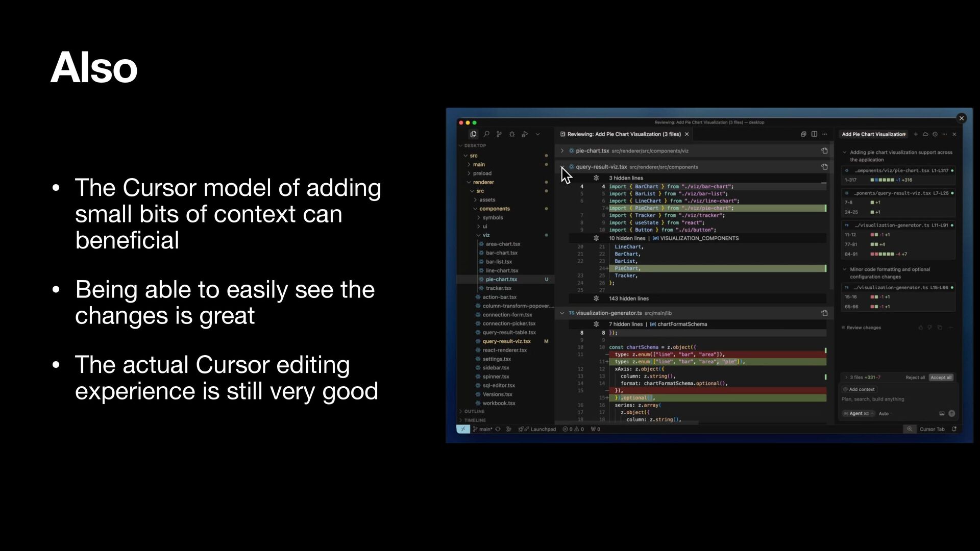Open chat panel more options ellipsis

[945, 134]
